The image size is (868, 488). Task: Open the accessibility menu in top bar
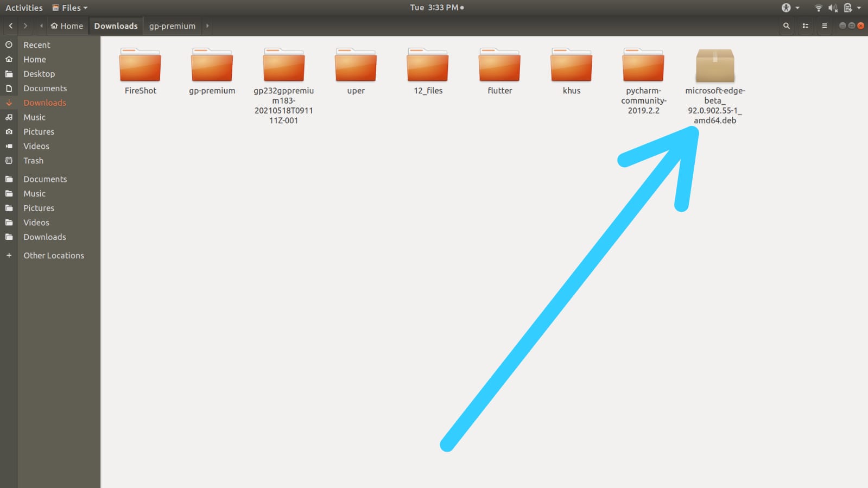click(x=790, y=8)
